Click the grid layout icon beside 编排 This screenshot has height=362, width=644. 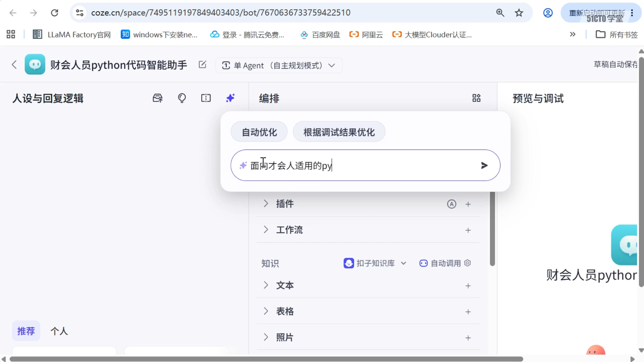tap(476, 98)
